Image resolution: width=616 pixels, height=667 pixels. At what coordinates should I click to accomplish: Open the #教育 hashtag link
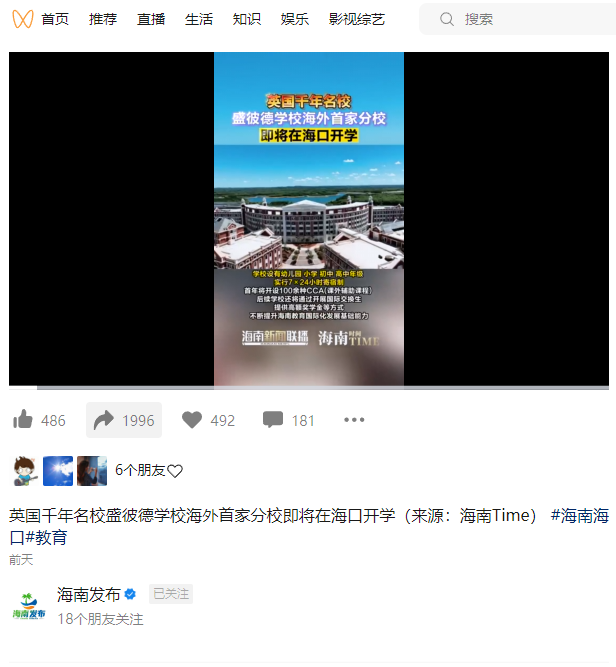[x=46, y=538]
